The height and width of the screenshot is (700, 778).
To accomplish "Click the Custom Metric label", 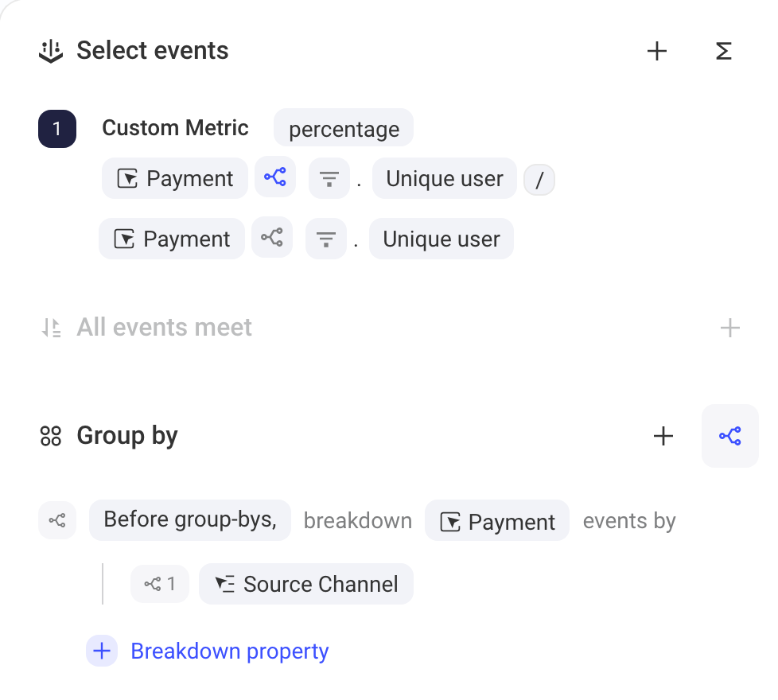I will pyautogui.click(x=175, y=128).
